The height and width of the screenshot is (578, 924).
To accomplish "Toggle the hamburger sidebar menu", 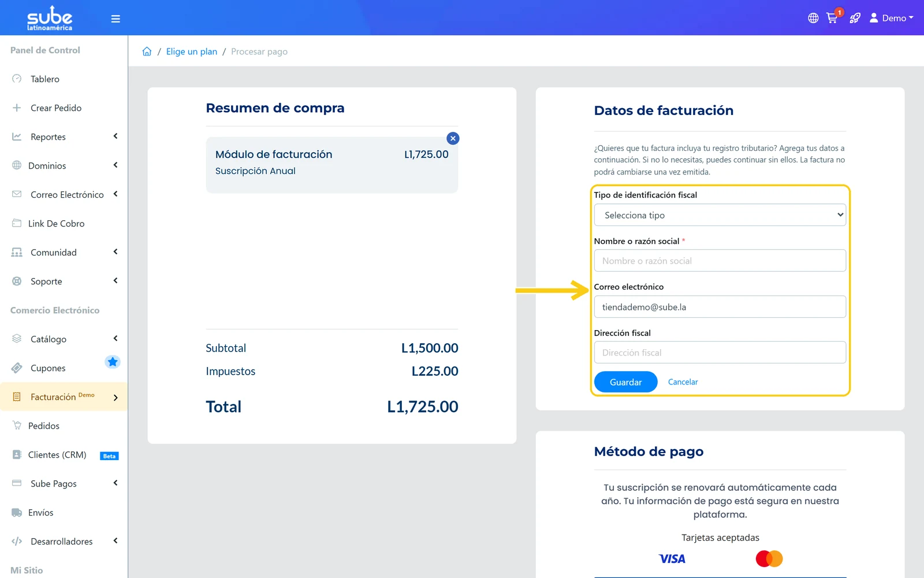I will 115,19.
